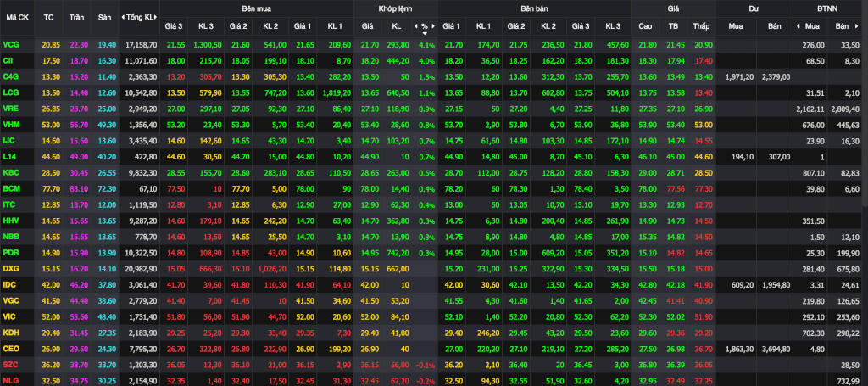Screen dimensions: 868x386
Task: Open the BCM ticker symbol
Action: (11, 188)
